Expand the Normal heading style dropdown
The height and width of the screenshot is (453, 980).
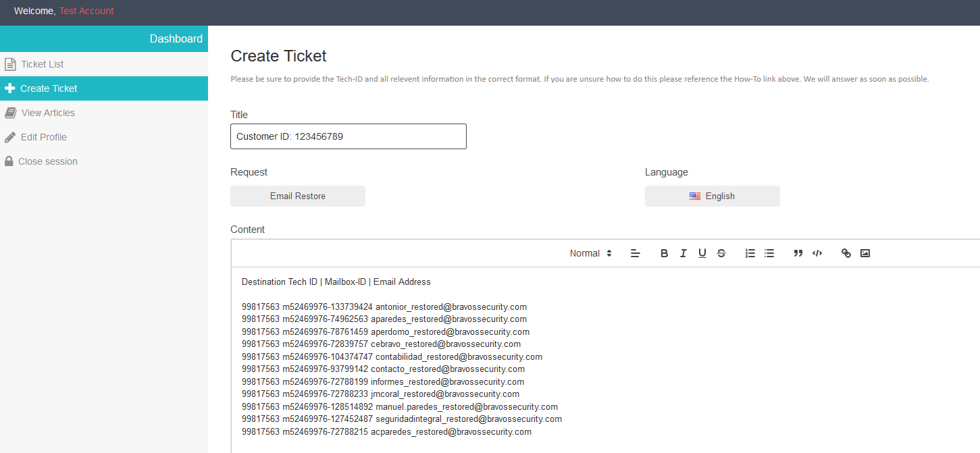[590, 253]
